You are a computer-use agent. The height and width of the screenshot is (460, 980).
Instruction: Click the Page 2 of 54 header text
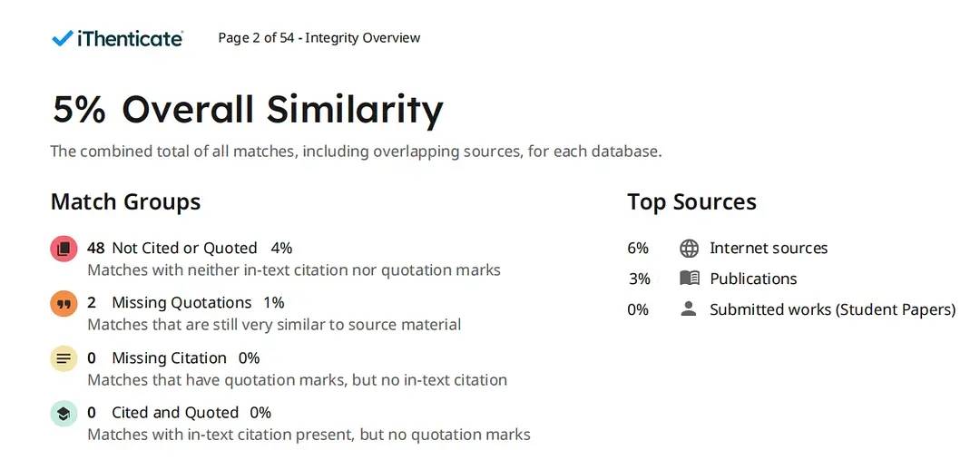coord(318,38)
